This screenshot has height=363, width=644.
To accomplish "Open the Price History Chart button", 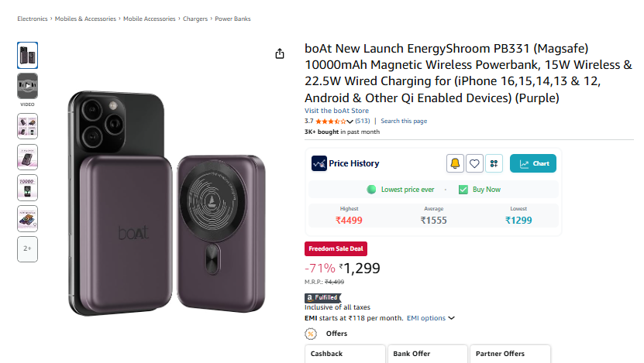I will coord(533,163).
